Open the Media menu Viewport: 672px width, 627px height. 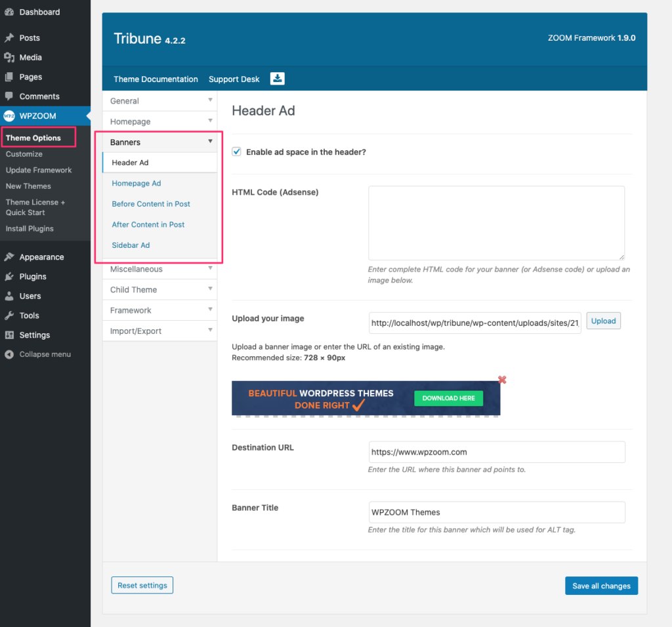click(x=30, y=58)
